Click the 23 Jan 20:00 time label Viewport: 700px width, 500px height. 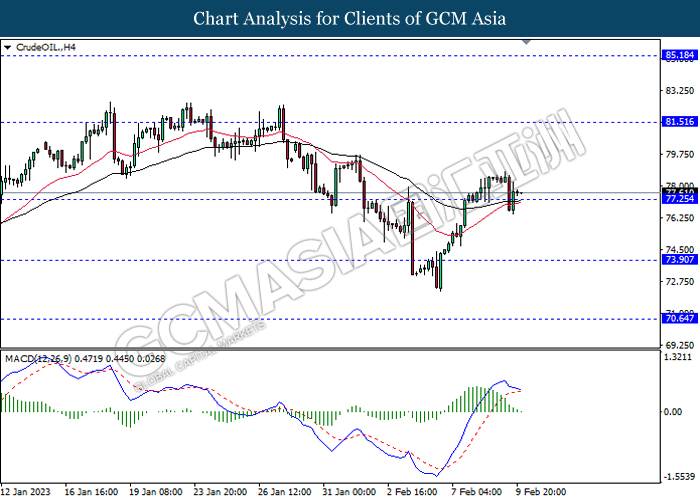click(220, 492)
